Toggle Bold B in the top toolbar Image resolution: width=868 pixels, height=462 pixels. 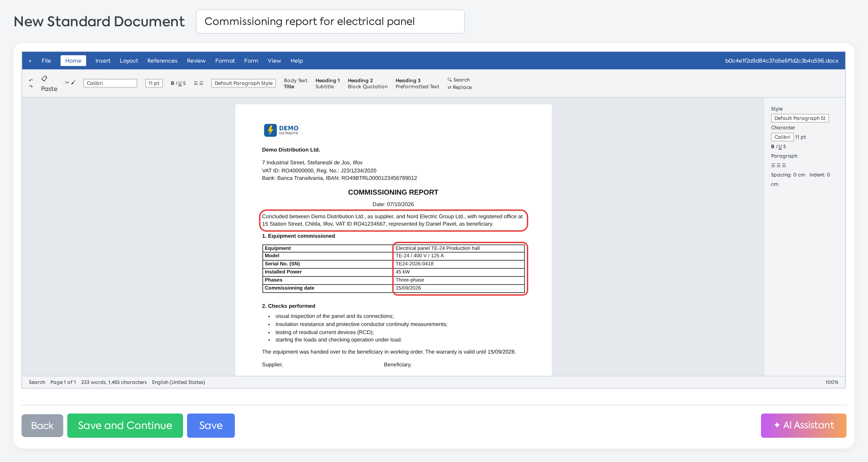point(173,83)
